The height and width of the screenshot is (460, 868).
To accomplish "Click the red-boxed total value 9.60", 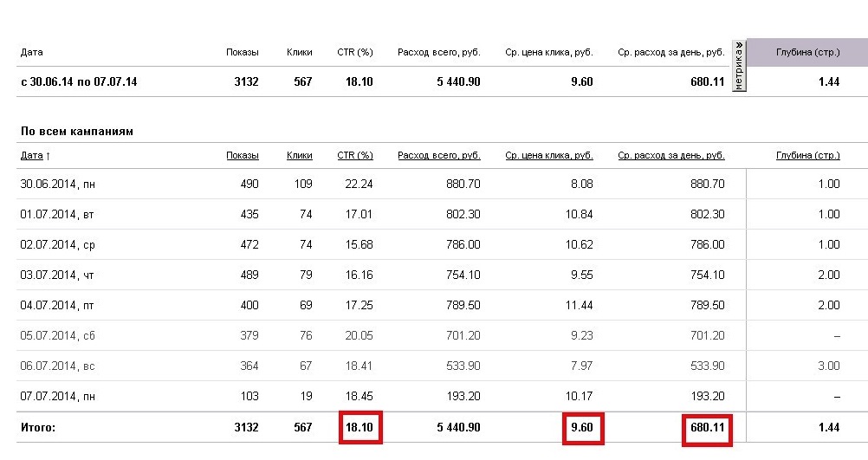I will (582, 428).
